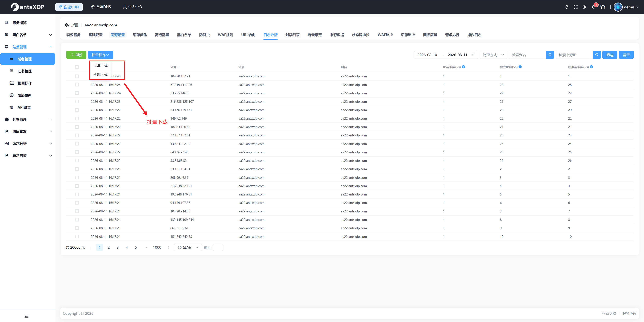Image resolution: width=644 pixels, height=322 pixels.
Task: Click info icon next to IP请求数(5s)
Action: point(463,67)
